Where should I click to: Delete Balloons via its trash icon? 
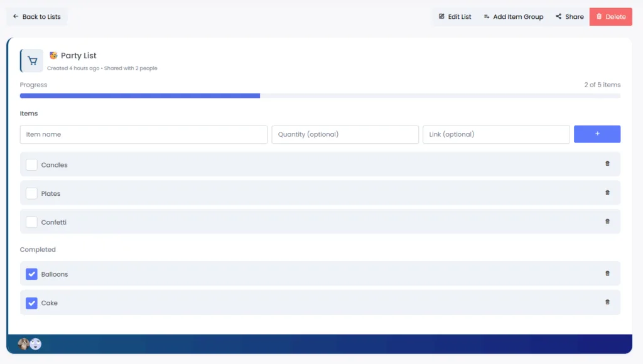click(x=607, y=274)
